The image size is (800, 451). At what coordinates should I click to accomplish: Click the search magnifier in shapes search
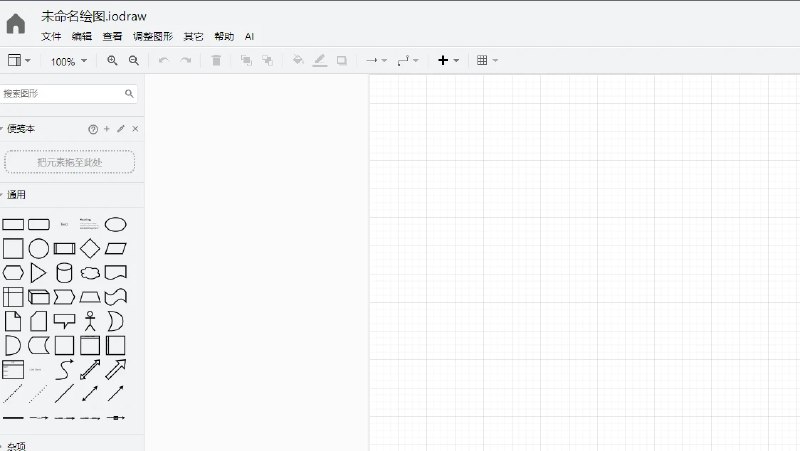(x=129, y=93)
